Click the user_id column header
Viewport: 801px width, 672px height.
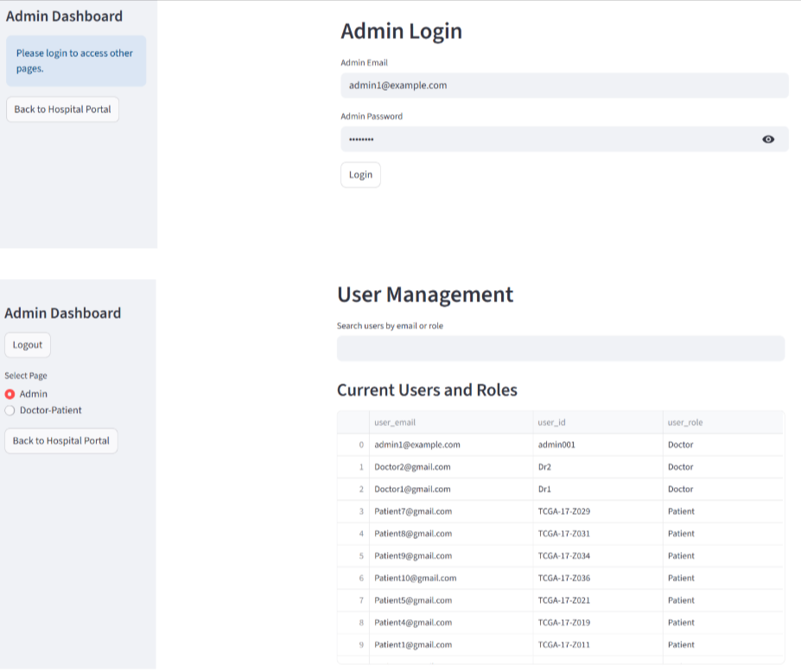598,422
